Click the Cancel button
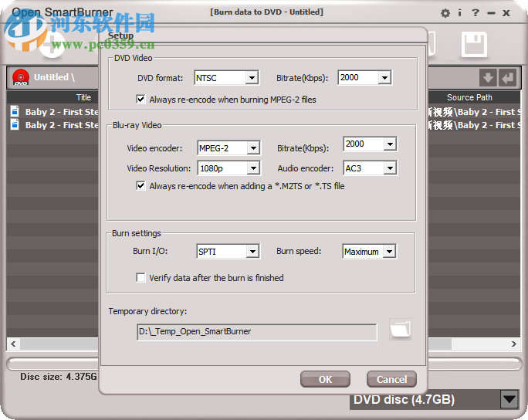Viewport: 528px width, 420px height. point(391,380)
